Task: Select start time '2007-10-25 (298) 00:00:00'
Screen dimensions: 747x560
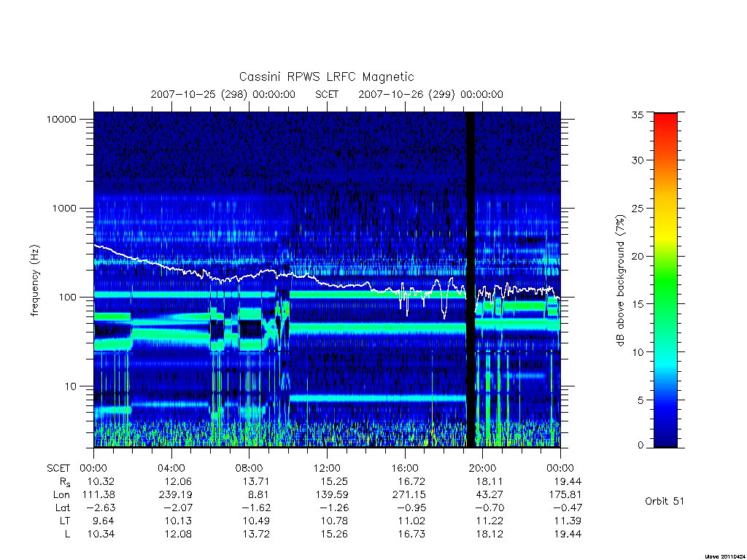Action: point(223,94)
